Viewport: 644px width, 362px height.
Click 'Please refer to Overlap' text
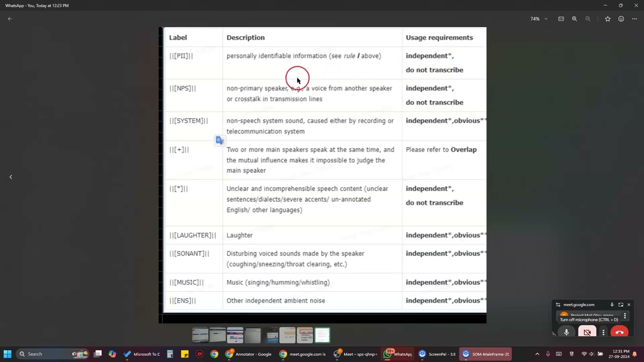coord(441,150)
